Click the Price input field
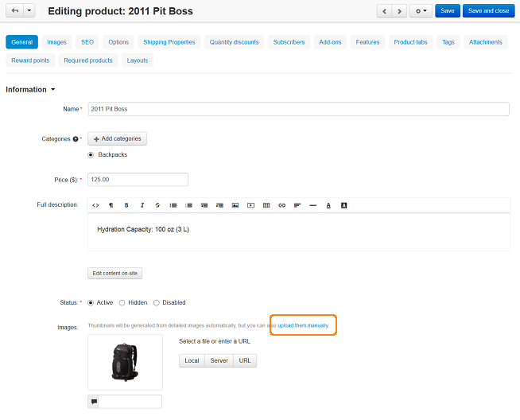The height and width of the screenshot is (420, 520). point(138,180)
